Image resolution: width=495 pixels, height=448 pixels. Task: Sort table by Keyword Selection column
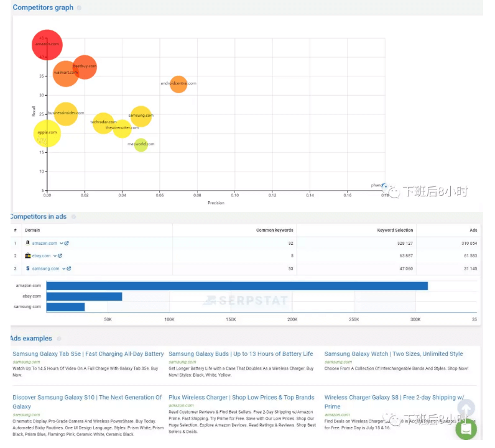tap(395, 231)
